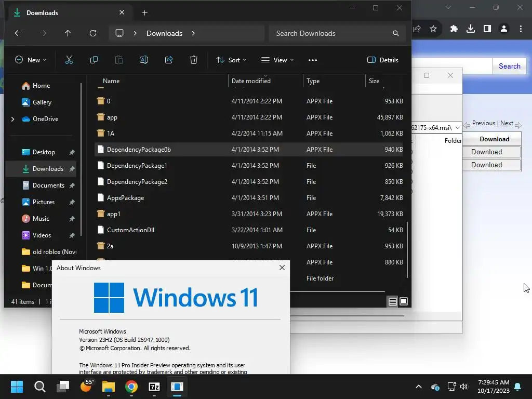Open Chrome downloads tray icon
This screenshot has height=399, width=532.
coord(471,29)
